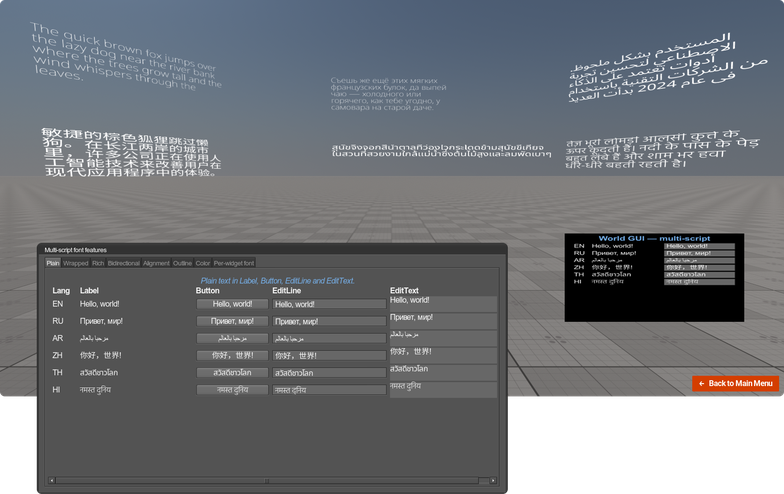
Task: Click the 'EditLine' column header
Action: [x=286, y=290]
